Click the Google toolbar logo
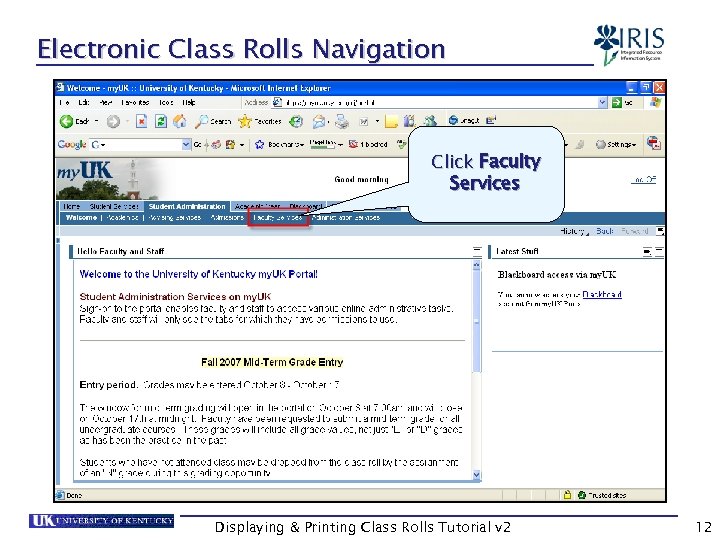 tap(72, 144)
